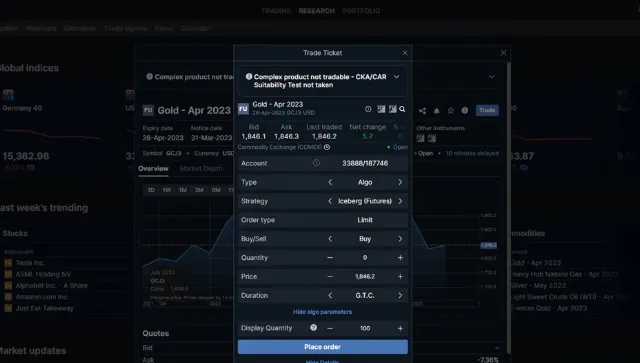Open ASML Holding NV in trending stocks
Viewport: 640px width, 363px height.
coord(43,274)
